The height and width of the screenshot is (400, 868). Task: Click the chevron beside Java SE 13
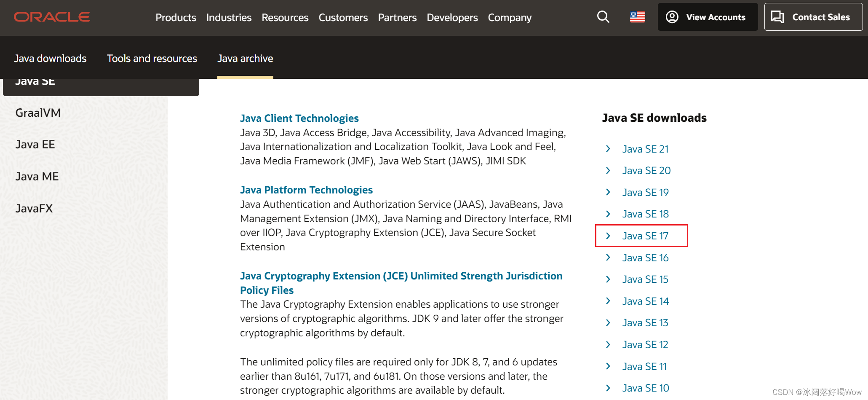tap(608, 322)
